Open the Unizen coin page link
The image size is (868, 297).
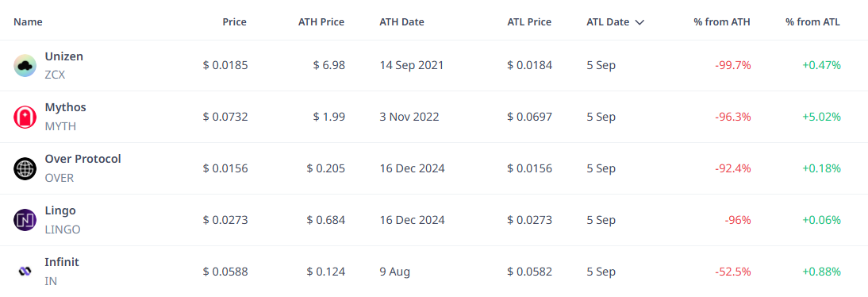63,56
